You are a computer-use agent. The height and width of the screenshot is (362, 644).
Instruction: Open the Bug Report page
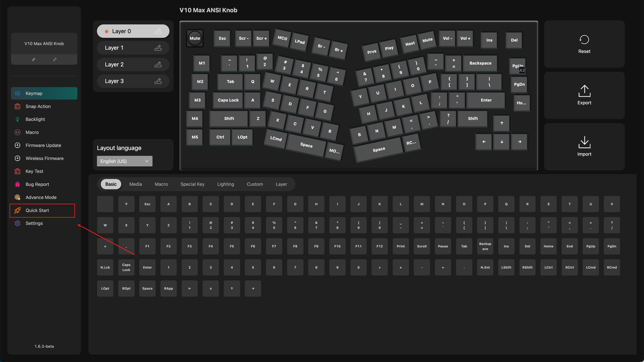tap(37, 184)
